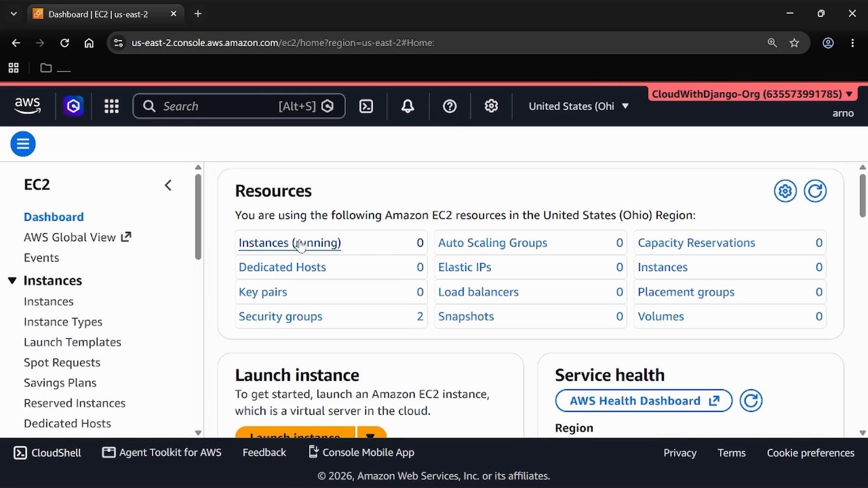
Task: Open the AWS services grid menu
Action: pyautogui.click(x=111, y=106)
